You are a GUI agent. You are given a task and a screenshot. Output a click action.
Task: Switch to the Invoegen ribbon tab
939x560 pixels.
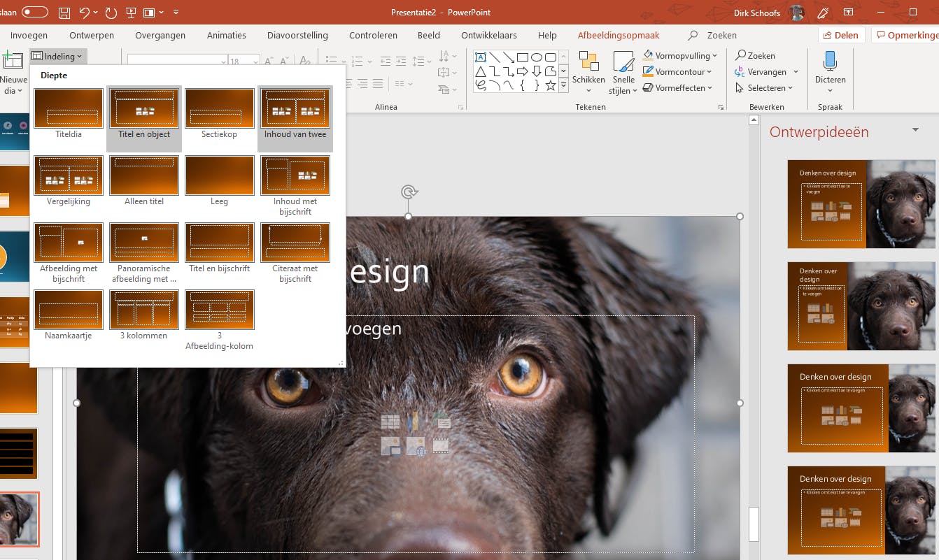point(28,35)
